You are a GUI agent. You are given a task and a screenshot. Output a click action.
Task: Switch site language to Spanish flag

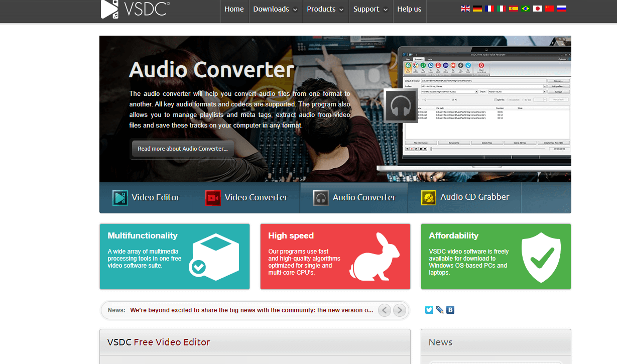point(513,9)
